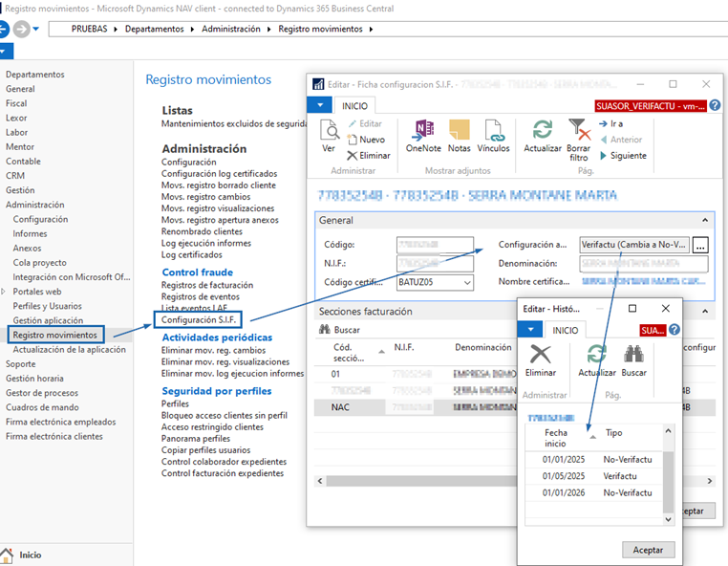Click the blue help icon in the S.I.F. window

click(716, 106)
